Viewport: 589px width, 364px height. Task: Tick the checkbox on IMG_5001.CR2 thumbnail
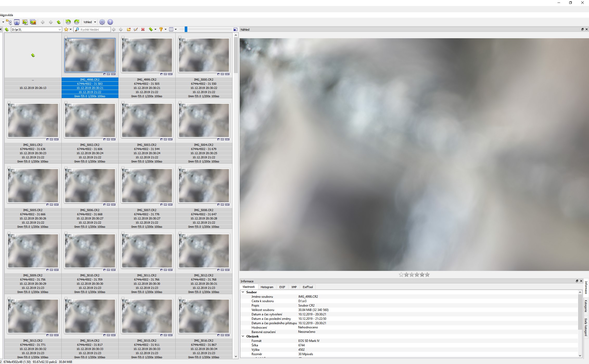click(9, 103)
